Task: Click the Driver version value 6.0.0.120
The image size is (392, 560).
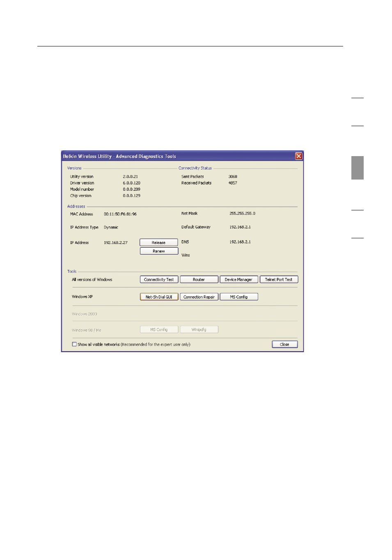Action: click(132, 183)
